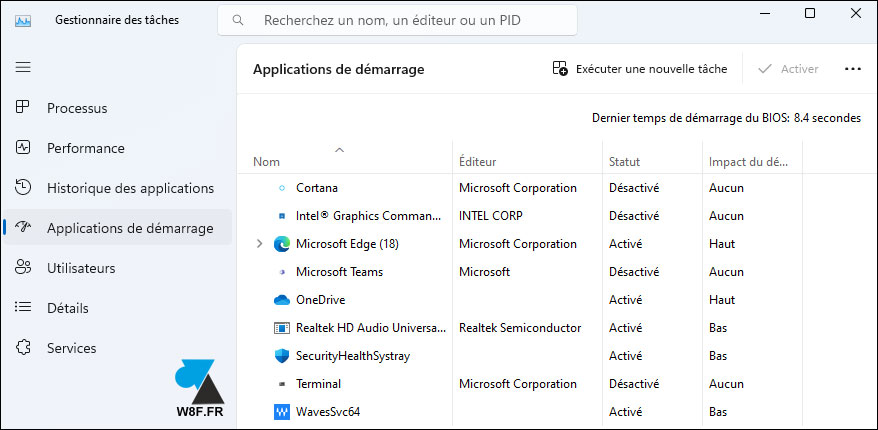Click the SecurityHealthSystray shield icon
878x430 pixels.
[x=282, y=356]
